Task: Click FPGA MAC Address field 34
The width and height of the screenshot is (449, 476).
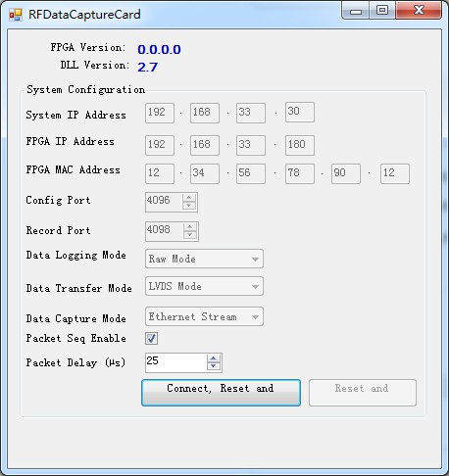Action: (205, 173)
